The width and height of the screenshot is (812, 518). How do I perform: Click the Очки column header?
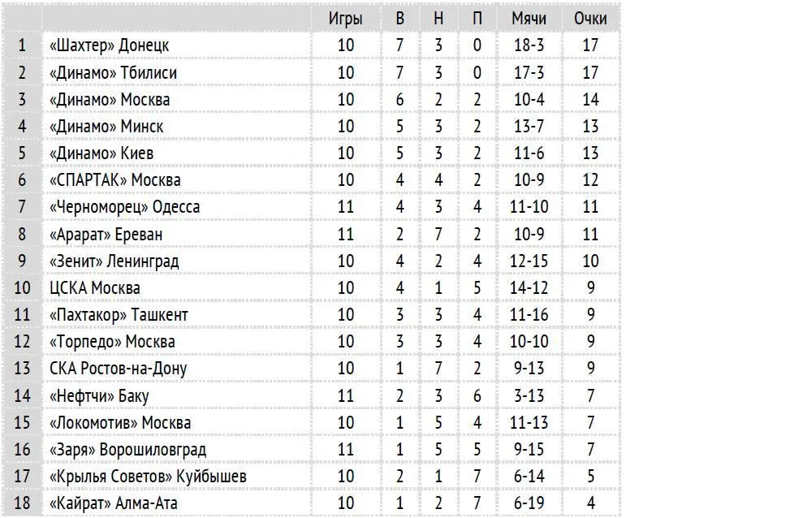tap(590, 19)
